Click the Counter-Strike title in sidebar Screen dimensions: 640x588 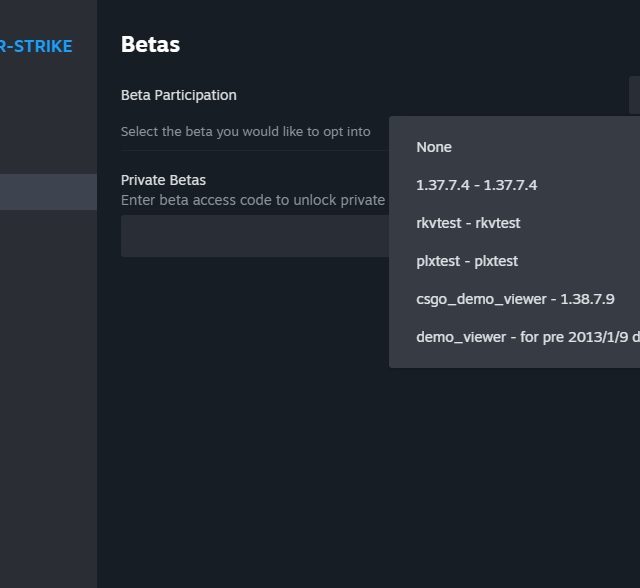[x=36, y=46]
